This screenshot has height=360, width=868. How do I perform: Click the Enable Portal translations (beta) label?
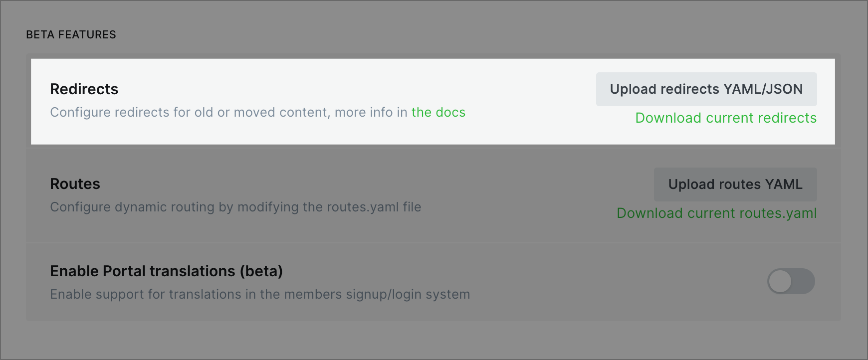(166, 271)
